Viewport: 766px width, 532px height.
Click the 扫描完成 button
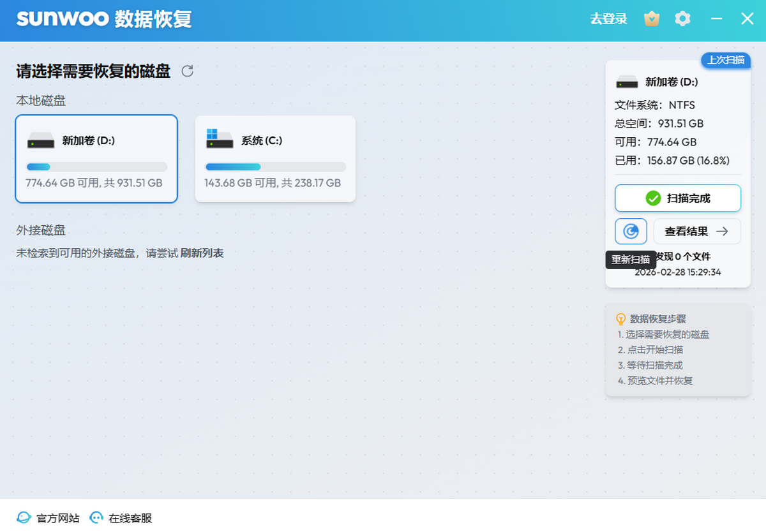677,198
